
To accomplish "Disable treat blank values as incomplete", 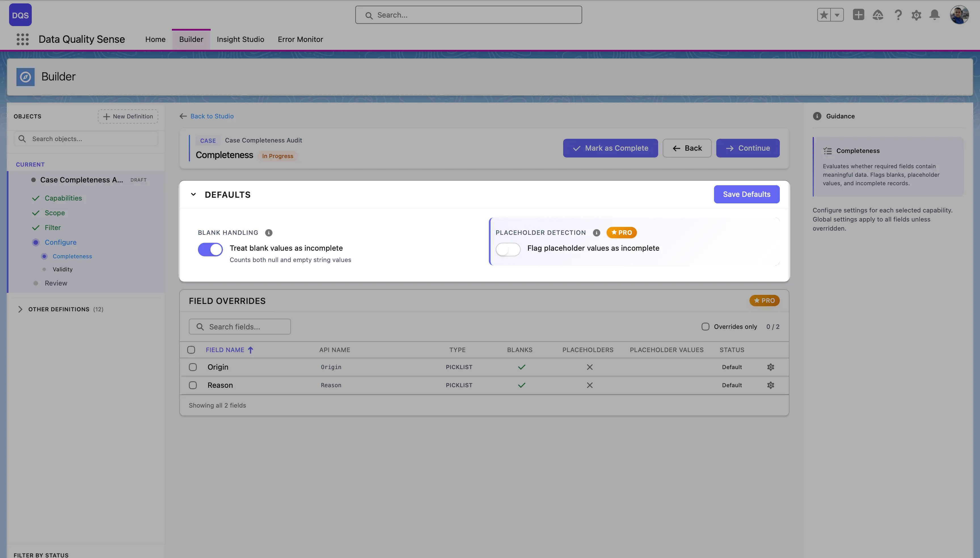I will tap(210, 250).
